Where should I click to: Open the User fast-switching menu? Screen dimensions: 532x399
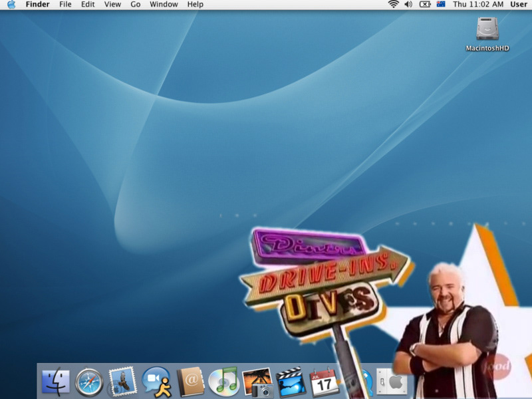click(x=519, y=5)
